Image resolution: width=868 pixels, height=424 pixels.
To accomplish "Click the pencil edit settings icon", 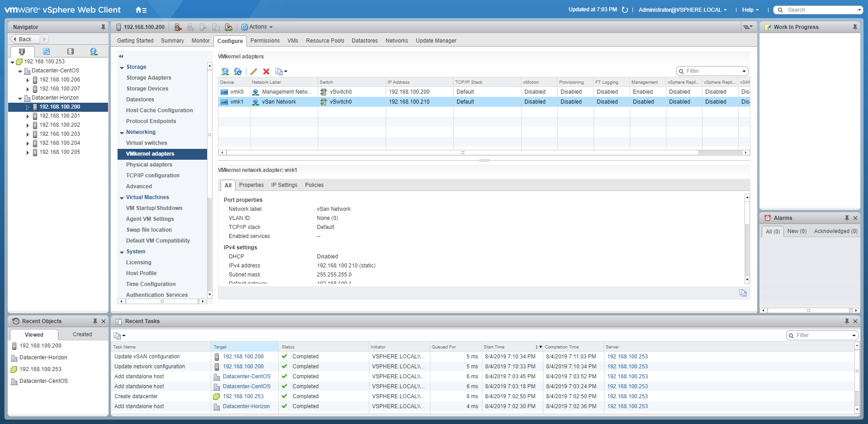I will pos(254,71).
